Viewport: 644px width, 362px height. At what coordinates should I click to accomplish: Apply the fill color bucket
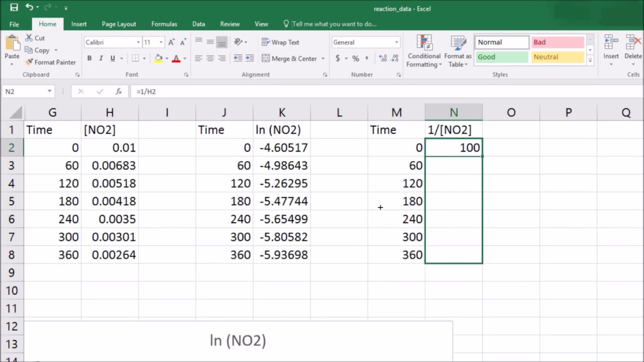[158, 58]
